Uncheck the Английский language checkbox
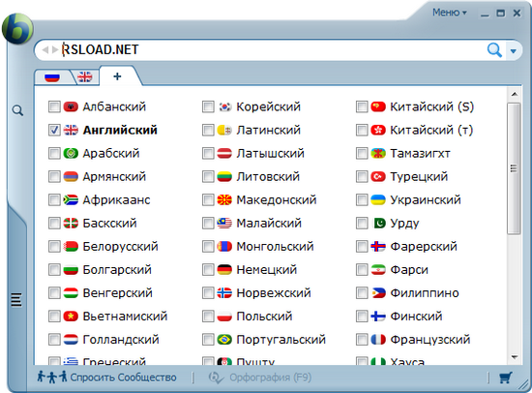Image resolution: width=532 pixels, height=393 pixels. [54, 130]
